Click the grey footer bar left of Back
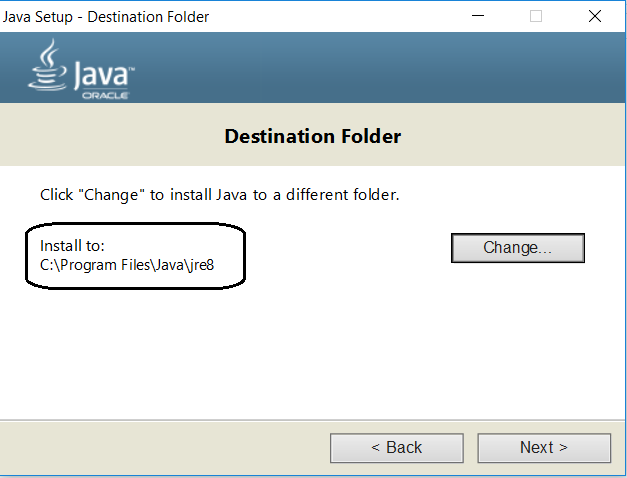Image resolution: width=627 pixels, height=478 pixels. pyautogui.click(x=160, y=448)
